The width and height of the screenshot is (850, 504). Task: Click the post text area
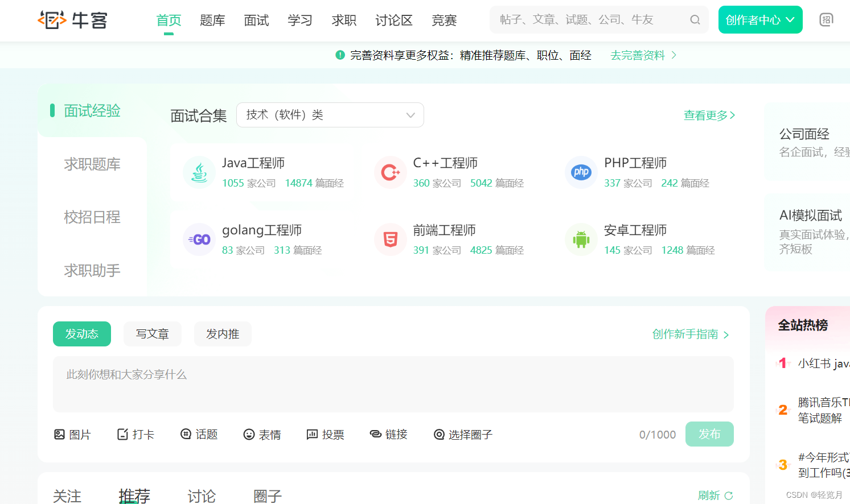pyautogui.click(x=393, y=384)
